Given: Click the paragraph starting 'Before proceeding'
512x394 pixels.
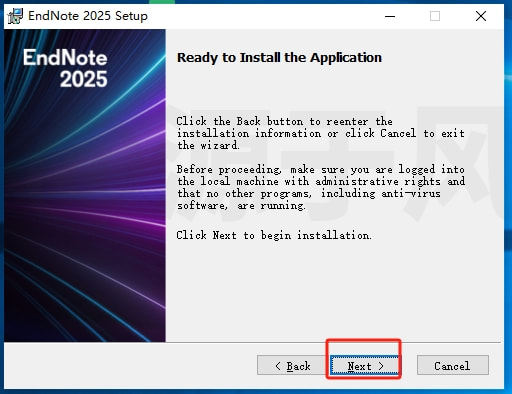Looking at the screenshot, I should [321, 187].
